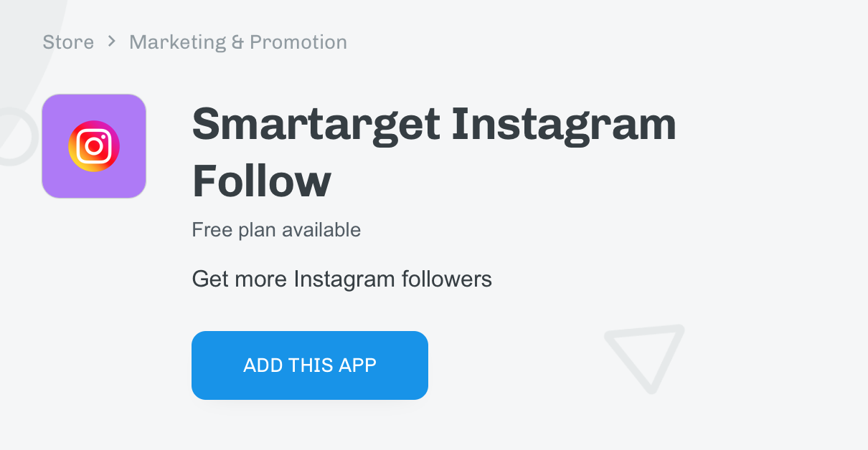Click the word APP on blue button
The width and height of the screenshot is (868, 450).
click(357, 365)
